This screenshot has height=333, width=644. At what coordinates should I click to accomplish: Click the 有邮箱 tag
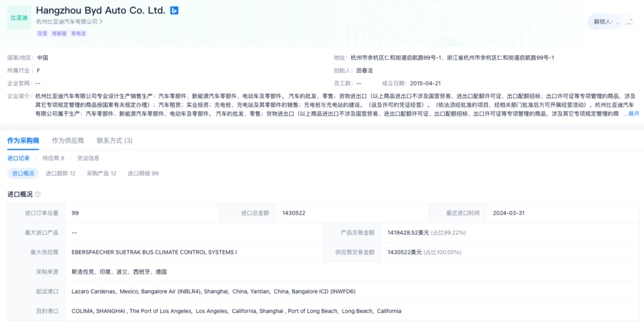click(x=59, y=33)
